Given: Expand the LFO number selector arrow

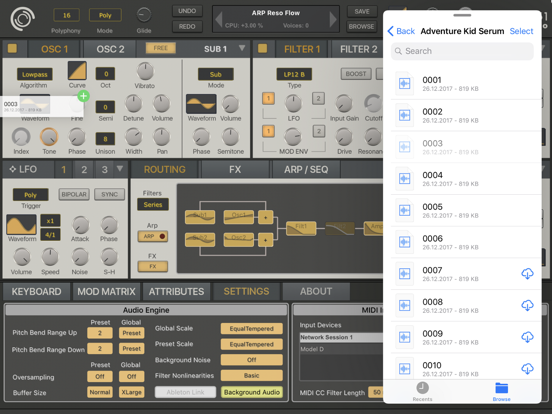Looking at the screenshot, I should pyautogui.click(x=120, y=169).
